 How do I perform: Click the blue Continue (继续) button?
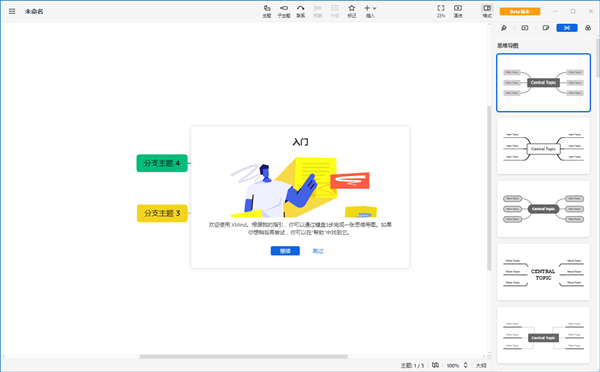[x=285, y=251]
